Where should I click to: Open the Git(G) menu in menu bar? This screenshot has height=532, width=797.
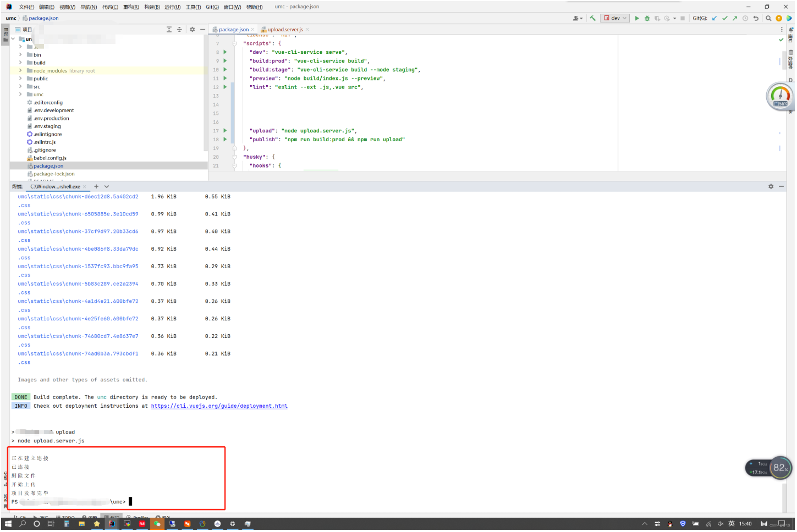[x=212, y=7]
